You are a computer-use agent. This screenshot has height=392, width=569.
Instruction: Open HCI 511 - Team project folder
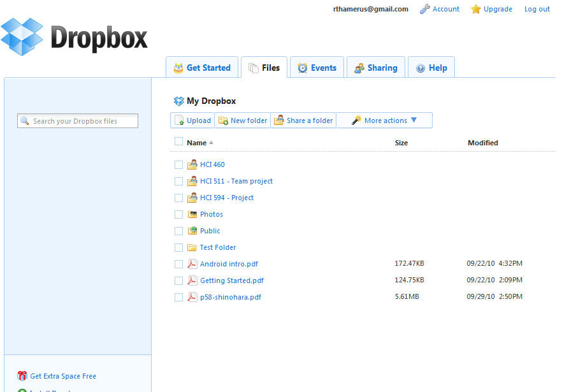(x=236, y=181)
